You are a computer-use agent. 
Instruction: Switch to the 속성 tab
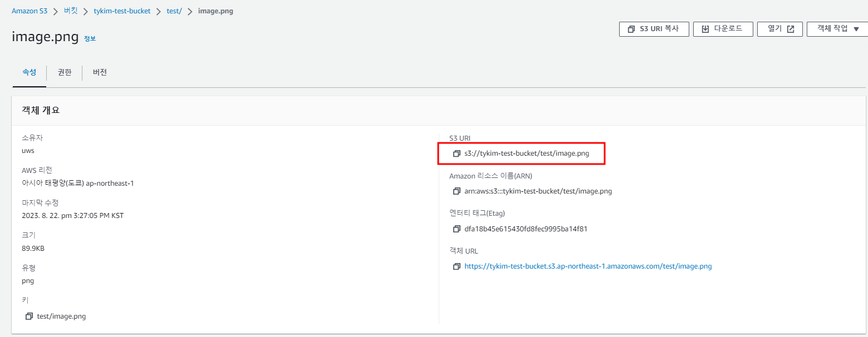pyautogui.click(x=30, y=73)
